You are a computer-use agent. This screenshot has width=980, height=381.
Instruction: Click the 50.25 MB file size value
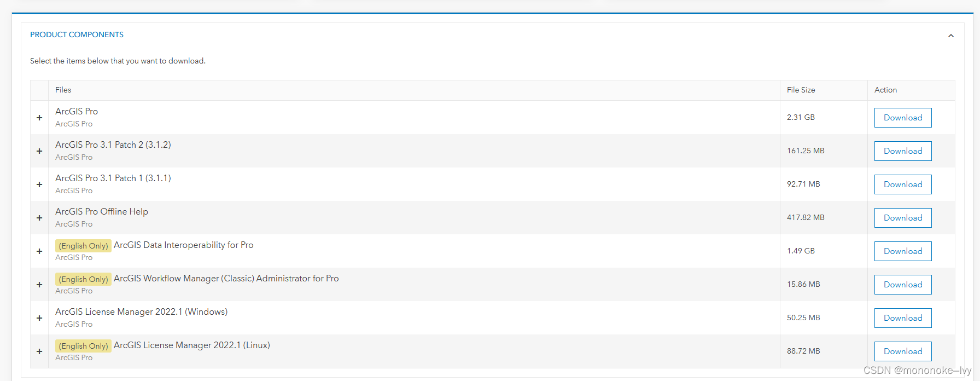(x=803, y=317)
